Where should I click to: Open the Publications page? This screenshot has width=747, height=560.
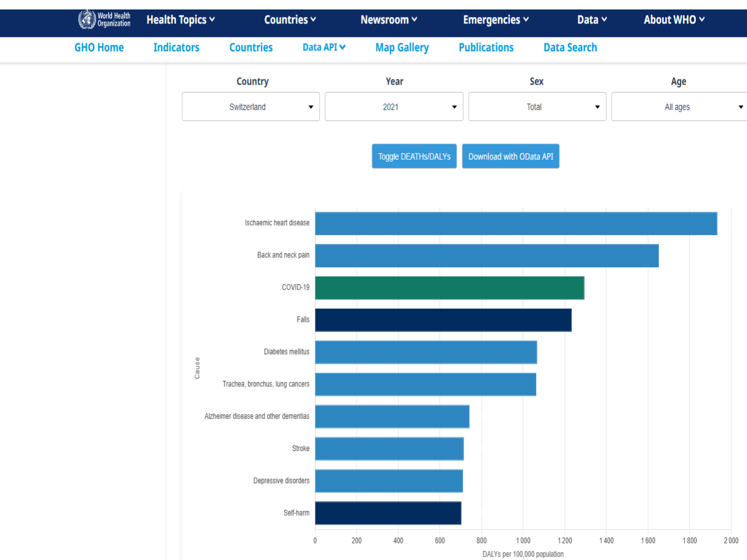tap(486, 48)
